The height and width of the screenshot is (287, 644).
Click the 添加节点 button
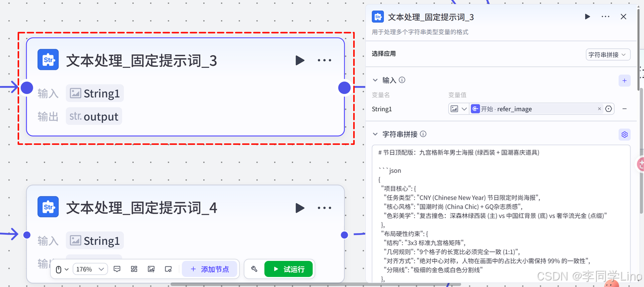coord(209,269)
